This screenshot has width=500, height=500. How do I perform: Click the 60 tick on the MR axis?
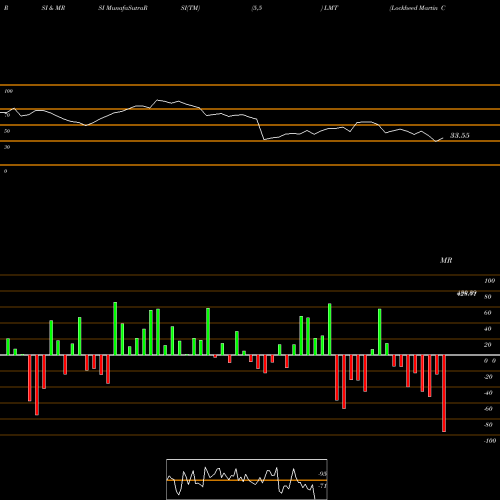(488, 313)
